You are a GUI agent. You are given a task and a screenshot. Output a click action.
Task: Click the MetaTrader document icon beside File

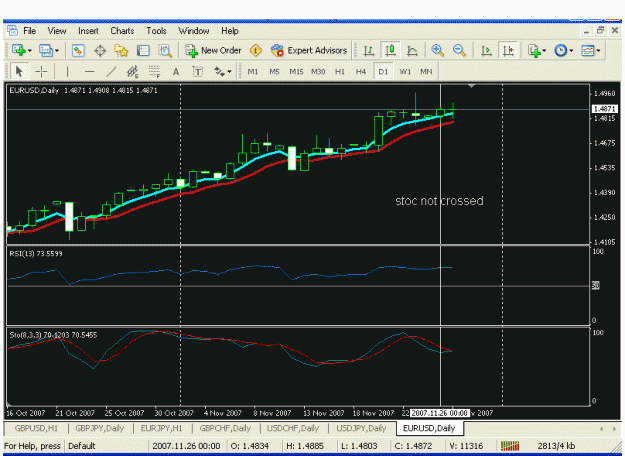pyautogui.click(x=12, y=31)
